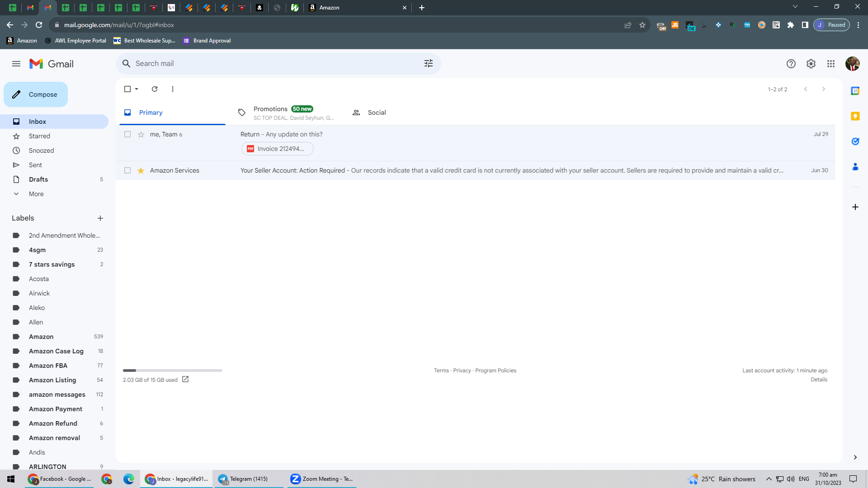This screenshot has height=488, width=868.
Task: Star the 'Return' email from Team
Action: coord(141,134)
